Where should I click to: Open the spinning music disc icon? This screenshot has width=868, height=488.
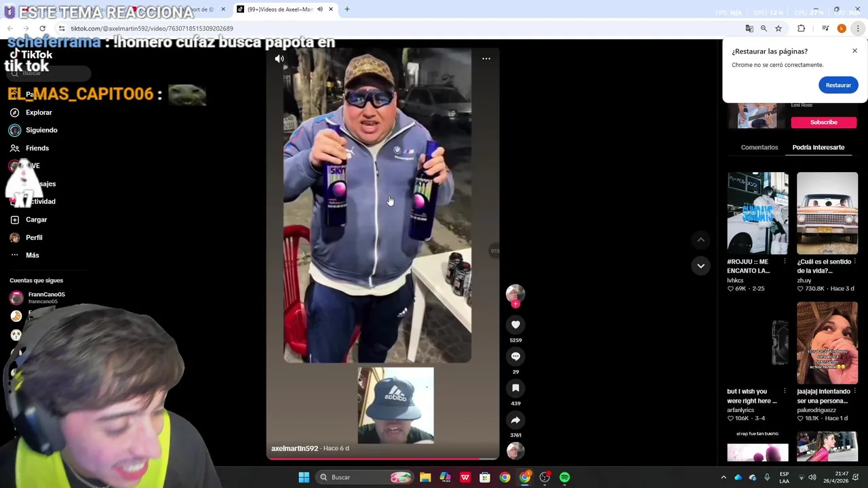point(515,451)
